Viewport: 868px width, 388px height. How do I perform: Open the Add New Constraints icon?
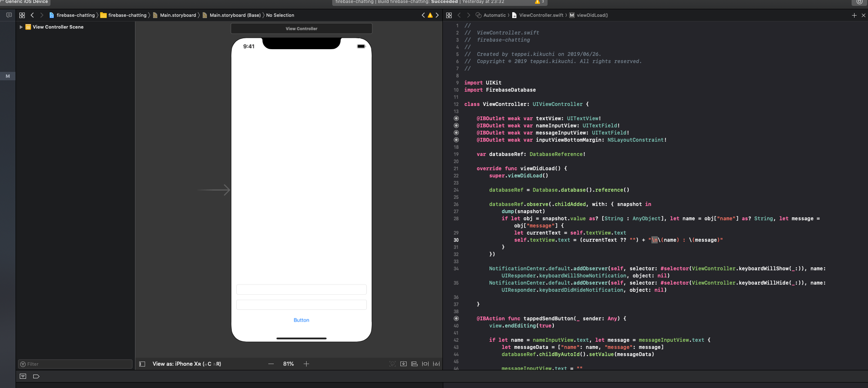[x=425, y=364]
